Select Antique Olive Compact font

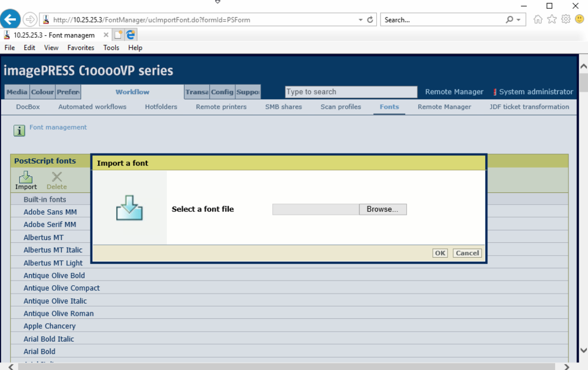pyautogui.click(x=62, y=288)
